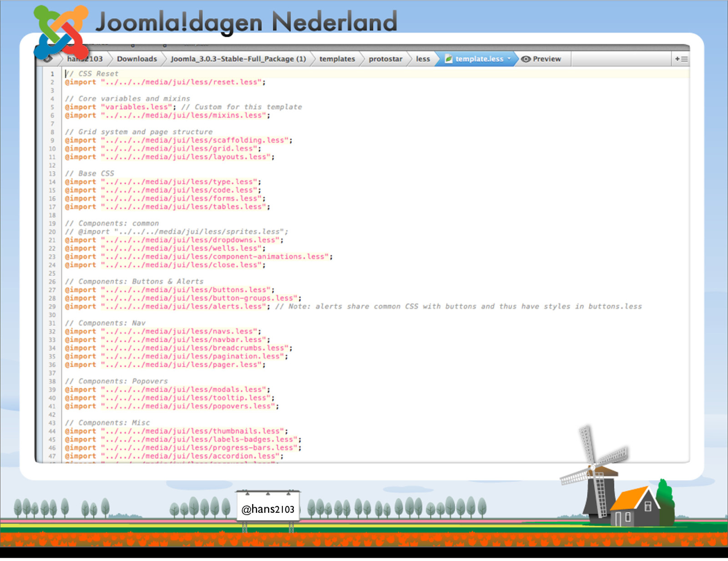Click the progress-bars.less import line
728x561 pixels.
[x=183, y=448]
